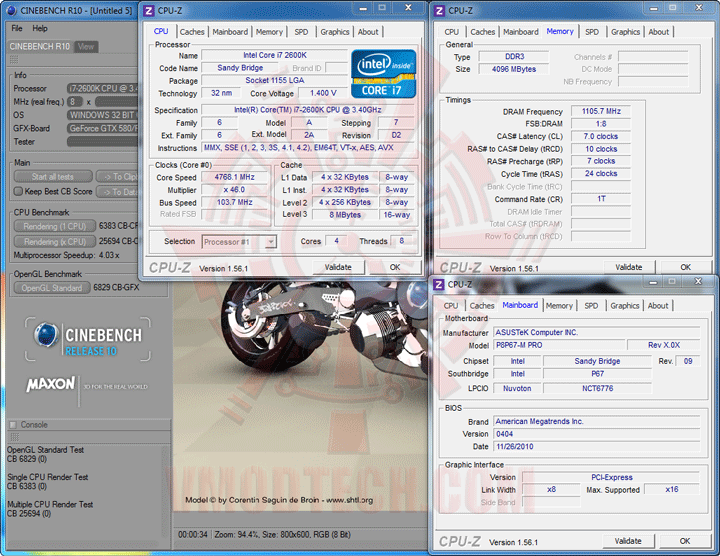The image size is (720, 556).
Task: Run the OpenGL Standard benchmark button
Action: coord(52,288)
